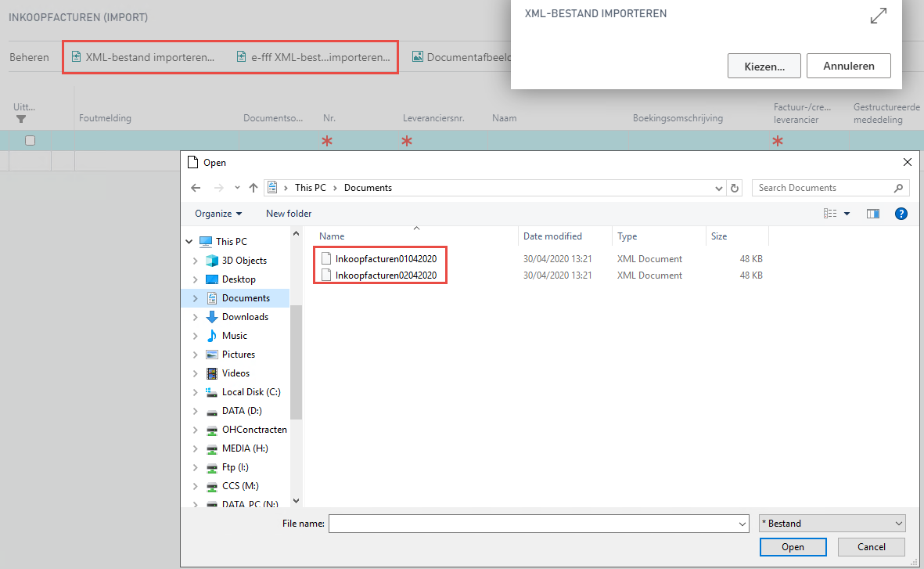Click the Kiezen button
Screen dimensions: 924x569
[x=764, y=66]
